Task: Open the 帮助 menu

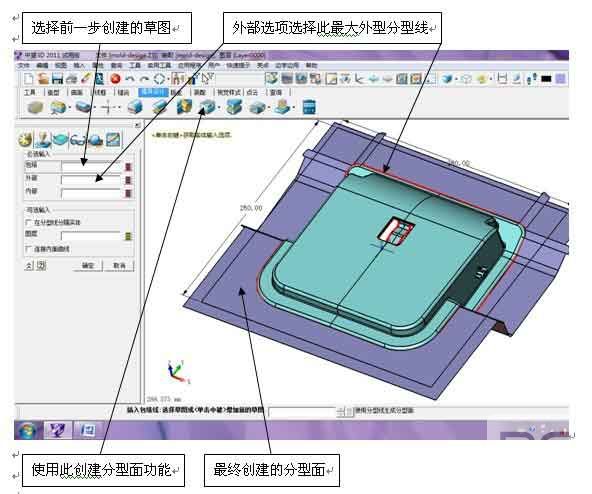Action: 311,66
